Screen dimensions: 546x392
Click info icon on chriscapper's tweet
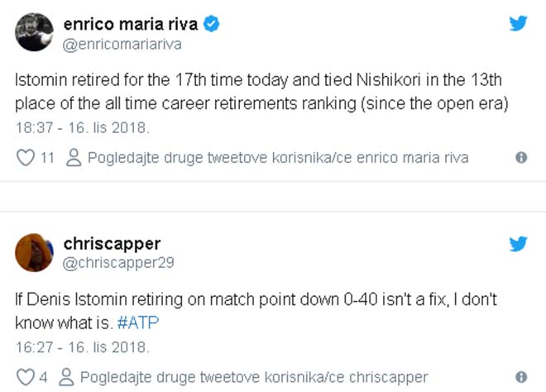pyautogui.click(x=521, y=377)
